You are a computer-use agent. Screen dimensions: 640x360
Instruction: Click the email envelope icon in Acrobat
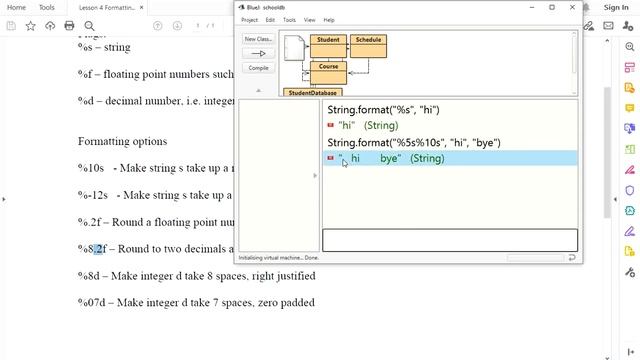click(608, 26)
